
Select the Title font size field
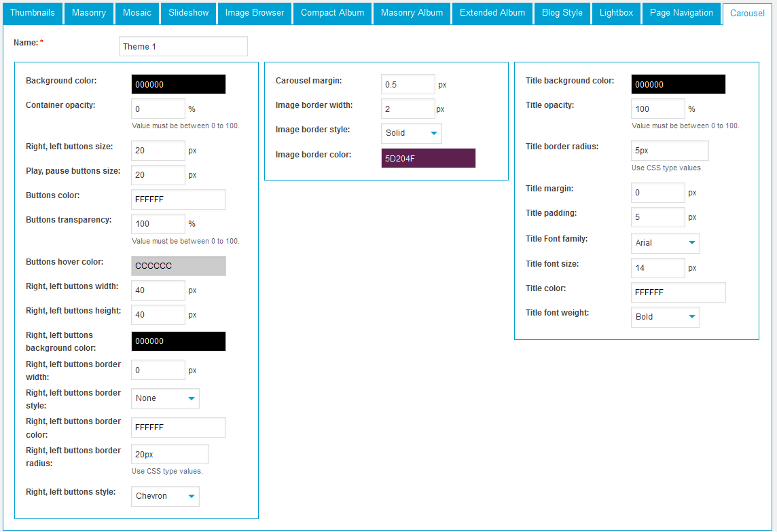coord(657,268)
